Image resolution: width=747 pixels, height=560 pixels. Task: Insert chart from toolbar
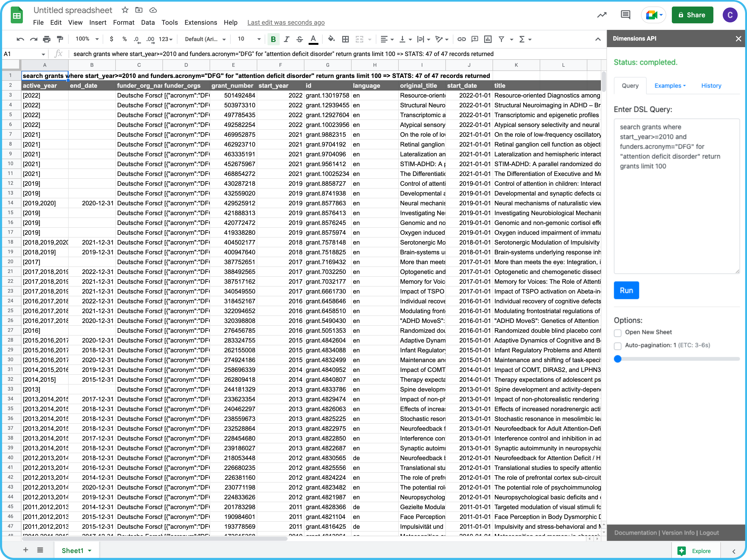[x=488, y=39]
